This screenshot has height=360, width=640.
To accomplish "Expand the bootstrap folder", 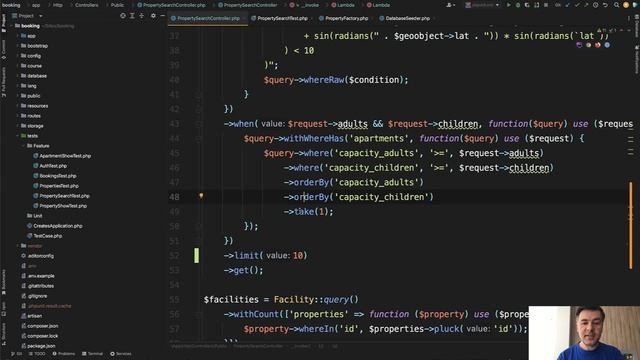I will tap(18, 46).
